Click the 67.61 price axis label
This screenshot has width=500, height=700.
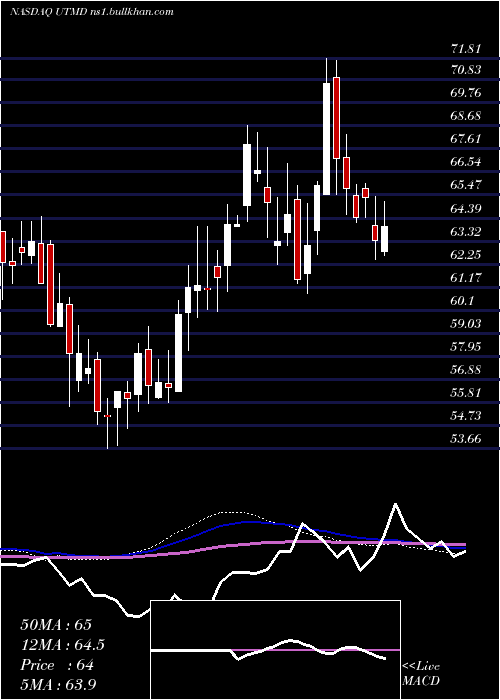(x=466, y=138)
